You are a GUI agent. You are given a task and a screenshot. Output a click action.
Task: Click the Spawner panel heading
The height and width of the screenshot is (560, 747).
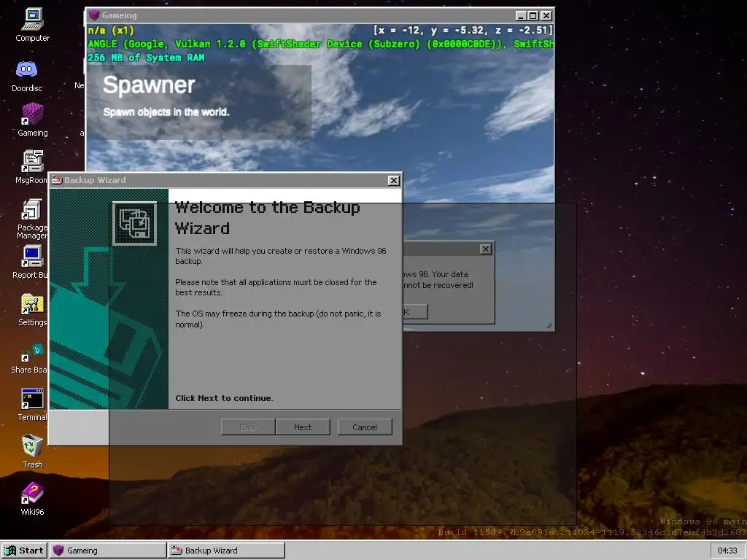pos(149,85)
